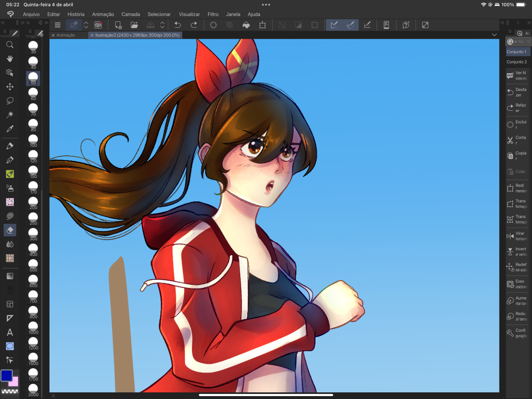
Task: Open file from command bar
Action: (x=134, y=25)
